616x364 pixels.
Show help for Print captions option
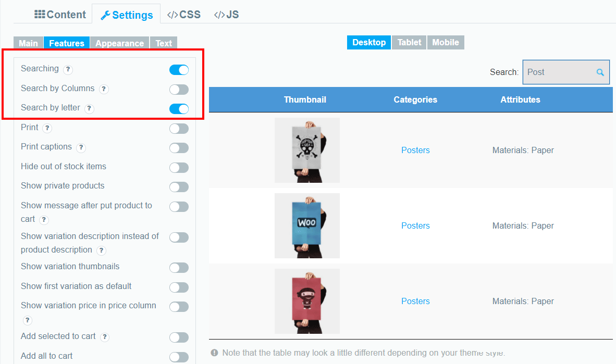81,148
